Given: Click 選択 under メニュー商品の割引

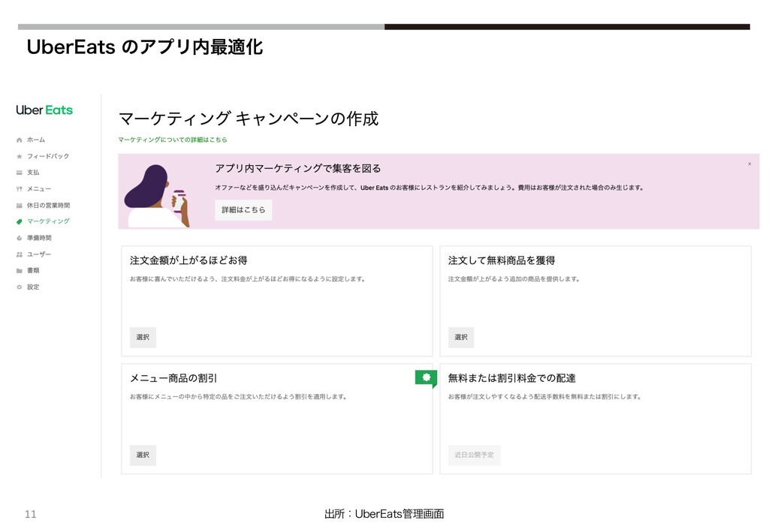Looking at the screenshot, I should [x=143, y=455].
